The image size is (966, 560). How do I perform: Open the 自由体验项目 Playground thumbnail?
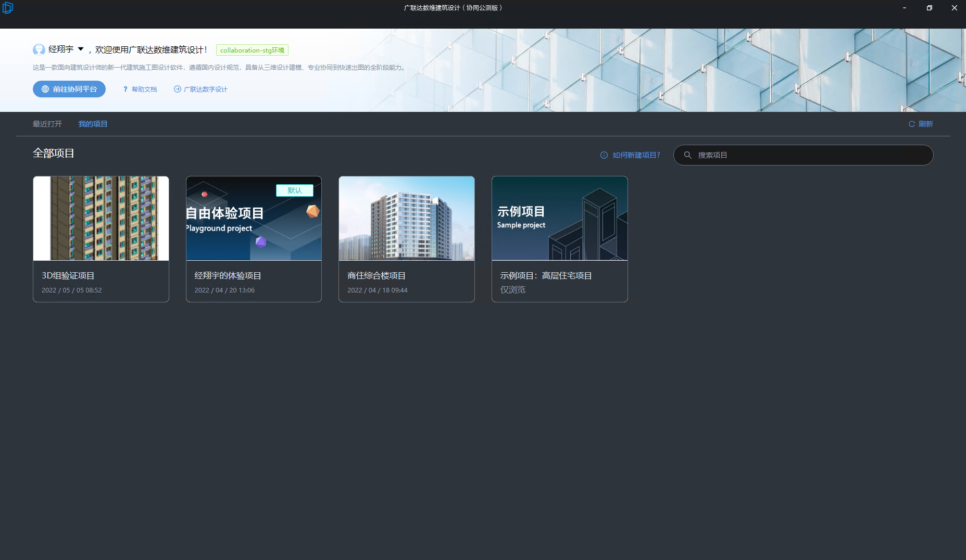254,218
